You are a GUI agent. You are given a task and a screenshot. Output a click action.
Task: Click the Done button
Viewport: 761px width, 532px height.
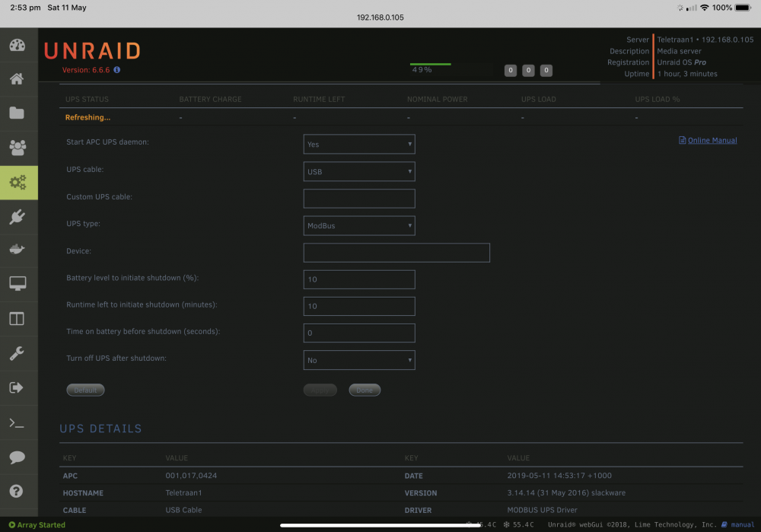click(365, 390)
